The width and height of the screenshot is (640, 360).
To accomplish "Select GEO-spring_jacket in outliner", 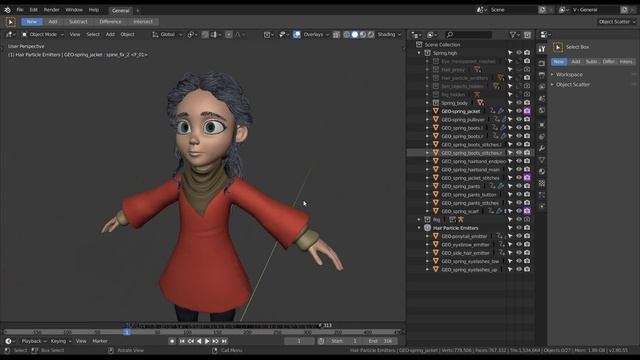I will coord(460,111).
